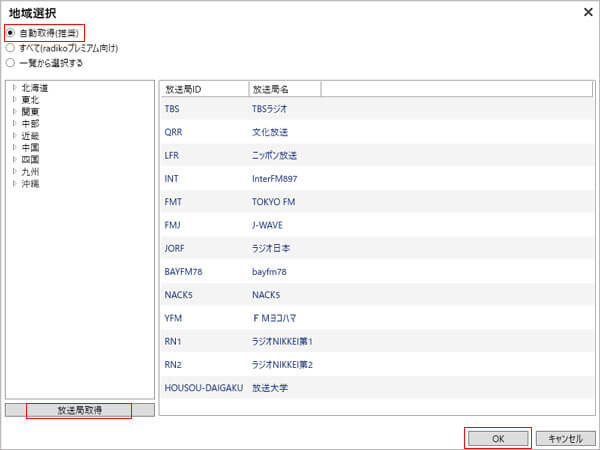
Task: Select the 自動取得(推奨) radio button
Action: (x=11, y=33)
